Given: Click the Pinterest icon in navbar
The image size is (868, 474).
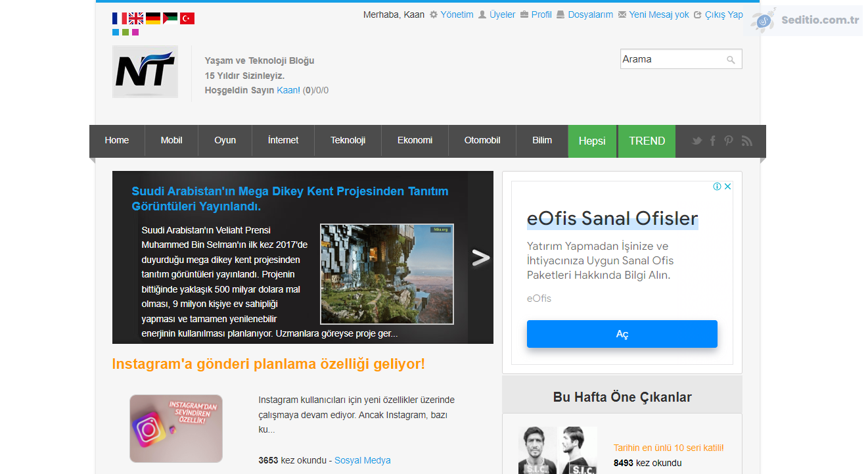Looking at the screenshot, I should coord(729,141).
